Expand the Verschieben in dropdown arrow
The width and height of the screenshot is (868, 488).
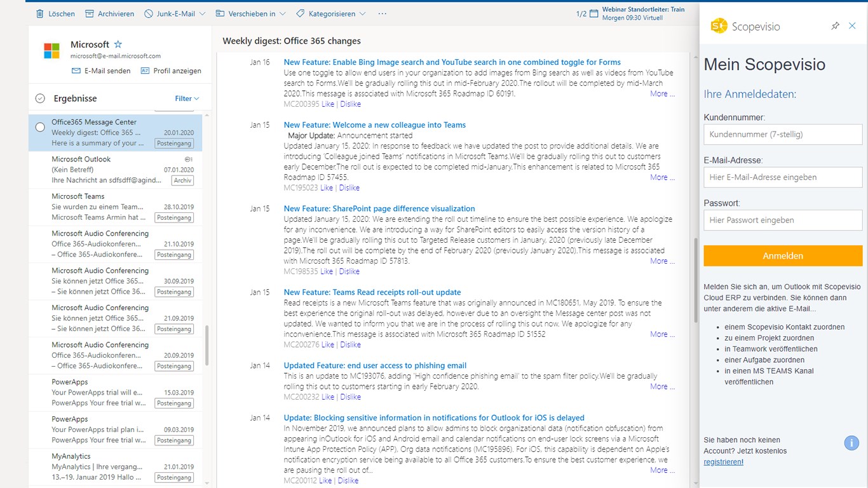click(x=283, y=13)
